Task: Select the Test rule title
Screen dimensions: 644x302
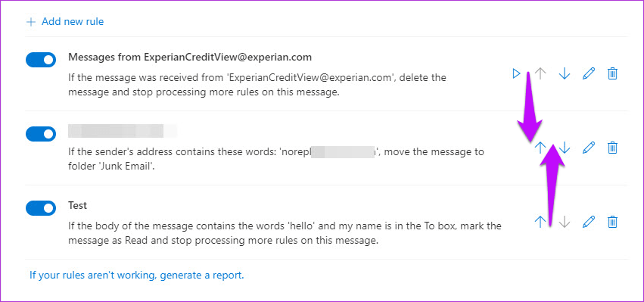Action: point(78,205)
